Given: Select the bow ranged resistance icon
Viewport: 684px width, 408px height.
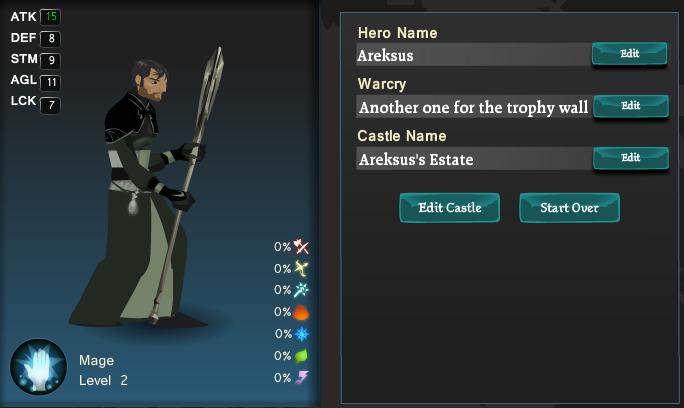Looking at the screenshot, I should coord(301,268).
